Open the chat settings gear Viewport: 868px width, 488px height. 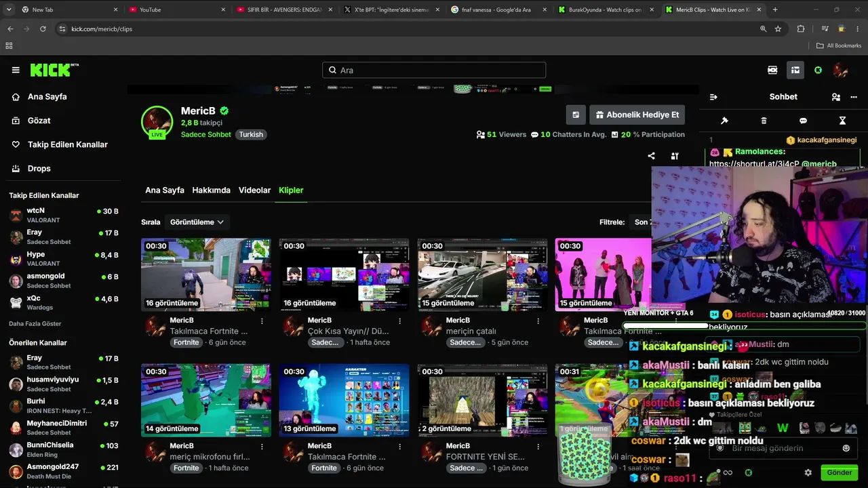pos(808,472)
